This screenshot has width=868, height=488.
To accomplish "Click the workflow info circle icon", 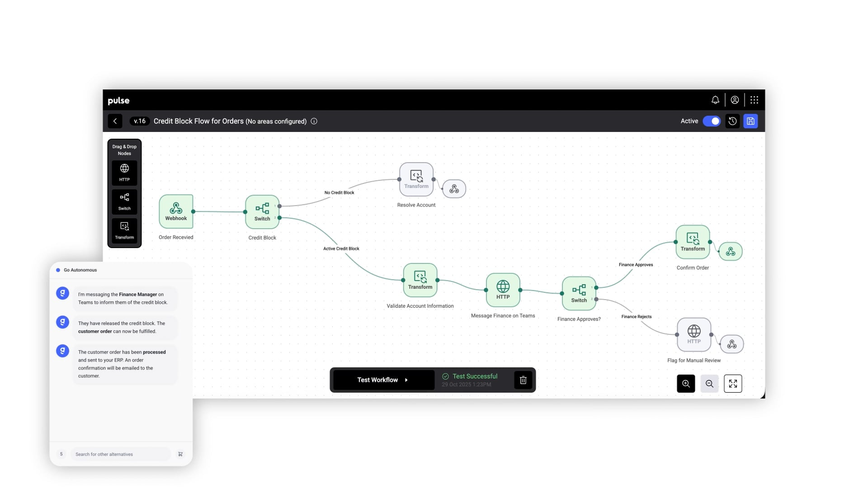I will pos(314,121).
